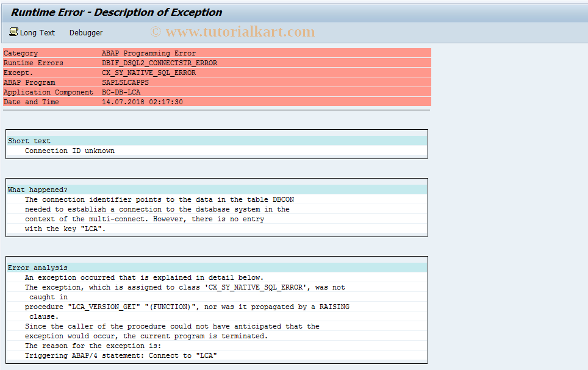Select the Category label
588x370 pixels.
tap(21, 53)
